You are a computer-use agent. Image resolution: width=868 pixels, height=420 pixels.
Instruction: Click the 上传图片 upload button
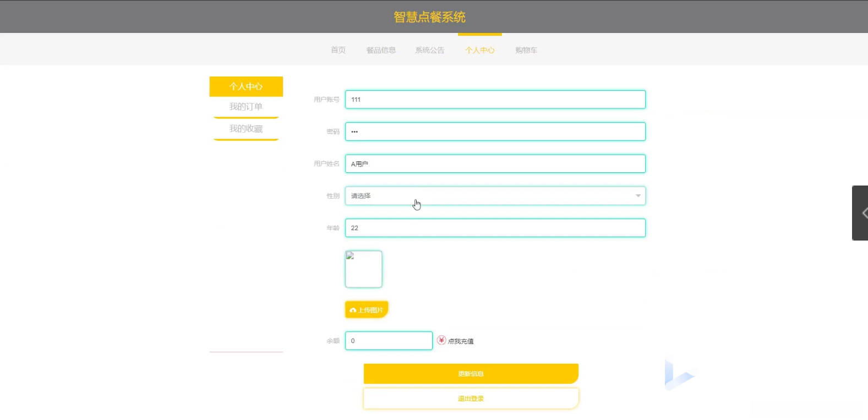[x=367, y=310]
